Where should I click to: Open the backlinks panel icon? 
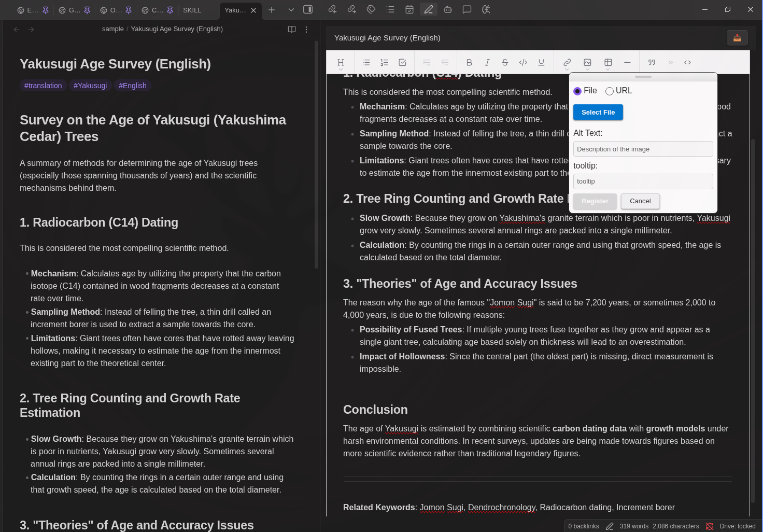click(333, 9)
